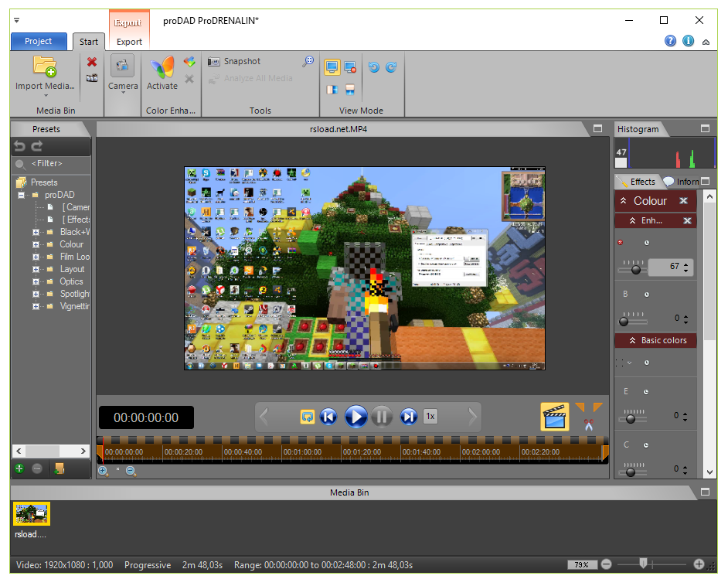Click the Import Media folder icon

point(45,66)
